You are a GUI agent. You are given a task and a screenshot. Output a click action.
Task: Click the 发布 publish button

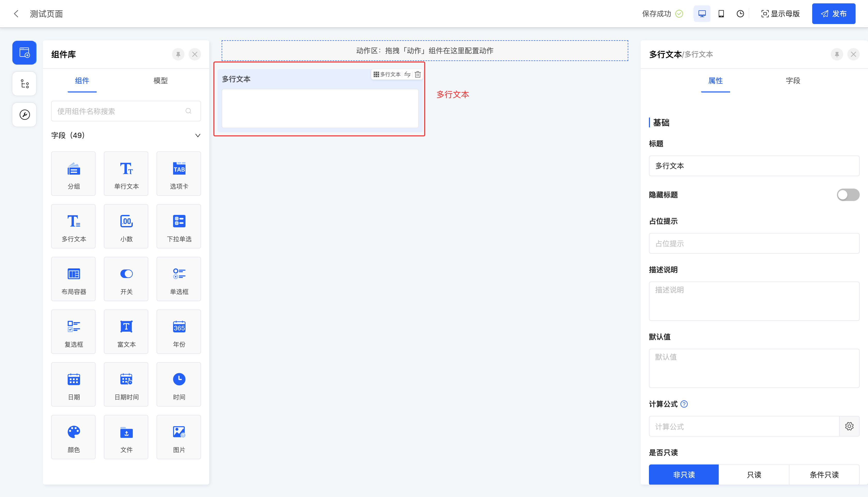click(x=833, y=14)
